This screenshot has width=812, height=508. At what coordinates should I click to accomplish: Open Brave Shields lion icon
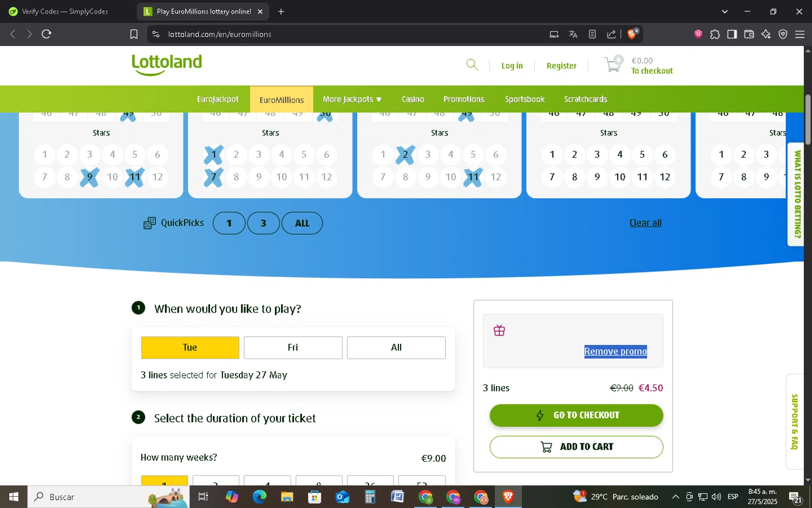[632, 34]
